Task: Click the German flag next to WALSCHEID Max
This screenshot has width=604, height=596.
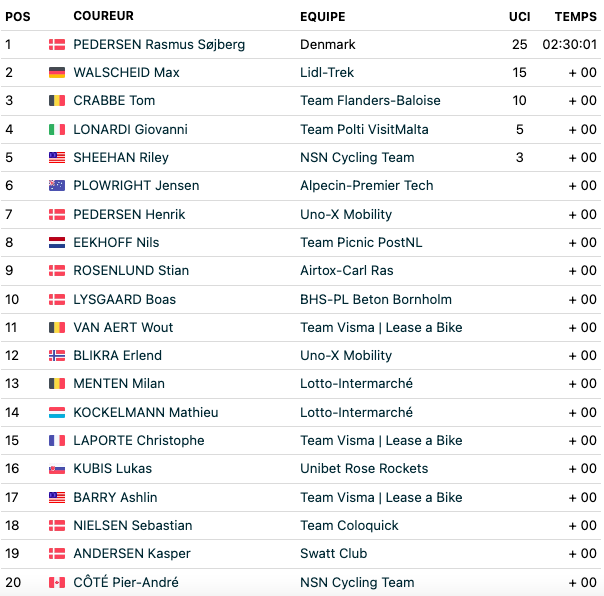Action: pyautogui.click(x=57, y=72)
